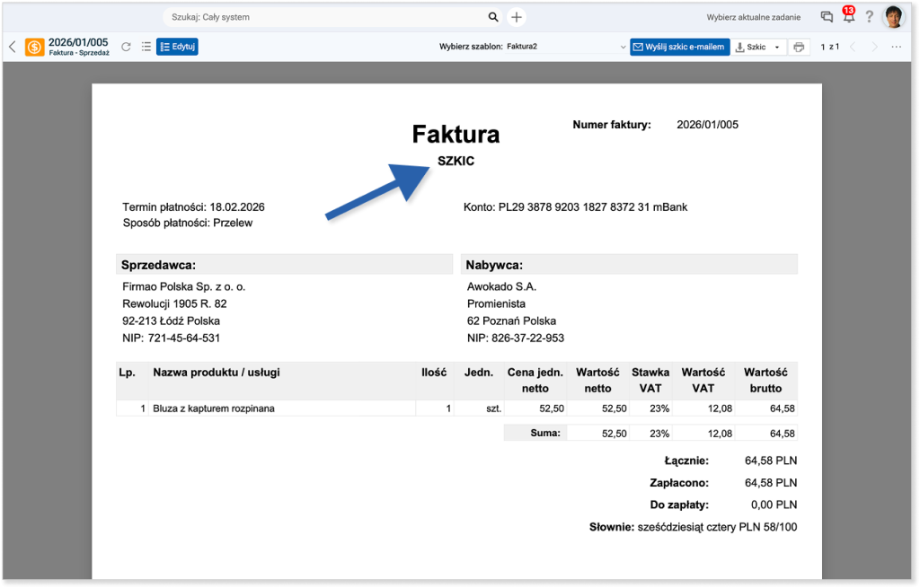This screenshot has width=920, height=588.
Task: Click Wyślij szkic e-mailem button
Action: pyautogui.click(x=679, y=47)
